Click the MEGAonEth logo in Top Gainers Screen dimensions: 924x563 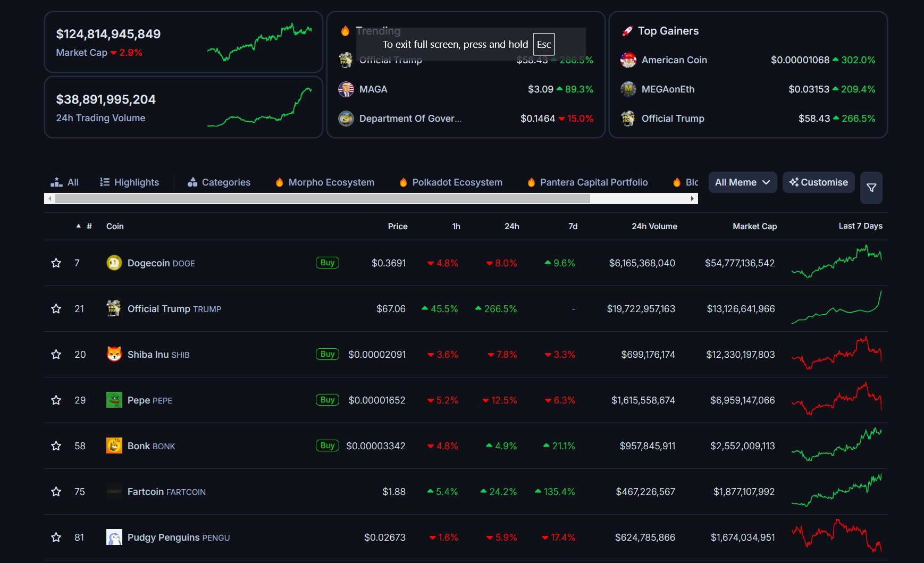point(628,89)
